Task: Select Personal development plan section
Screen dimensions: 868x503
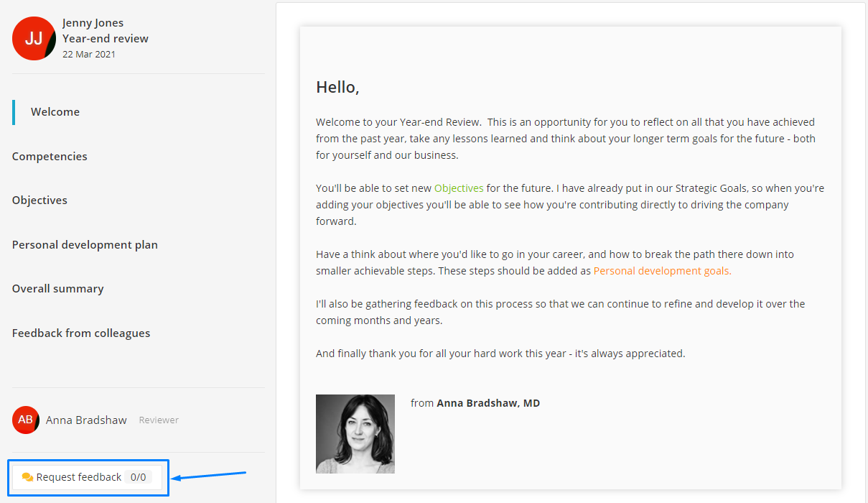Action: point(85,245)
